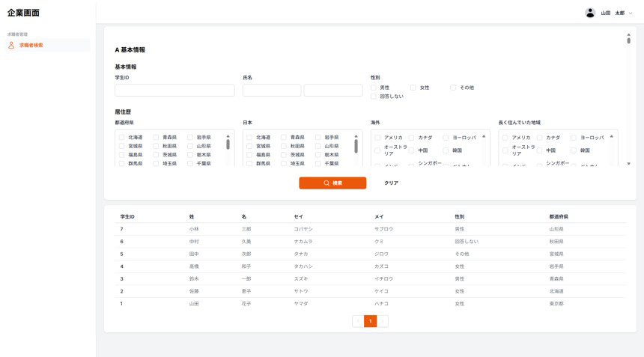644x357 pixels.
Task: Click the user avatar icon
Action: pos(590,13)
